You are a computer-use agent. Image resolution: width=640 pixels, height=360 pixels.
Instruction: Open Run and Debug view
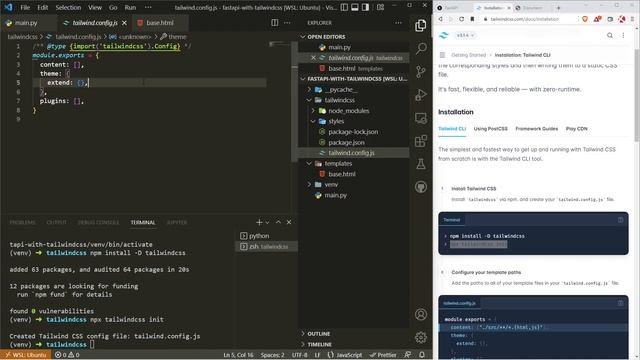click(421, 95)
